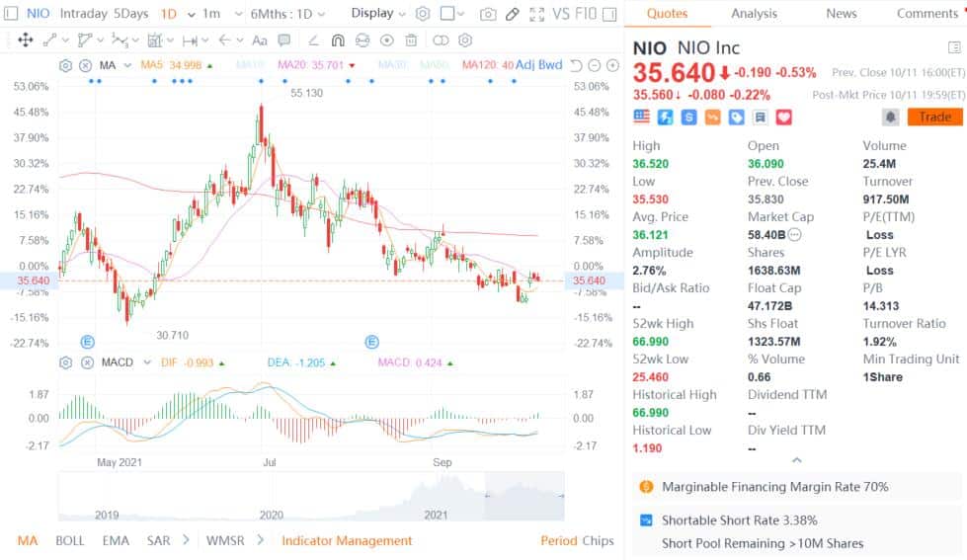967x560 pixels.
Task: Remove the MA indicator with X icon
Action: 86,65
